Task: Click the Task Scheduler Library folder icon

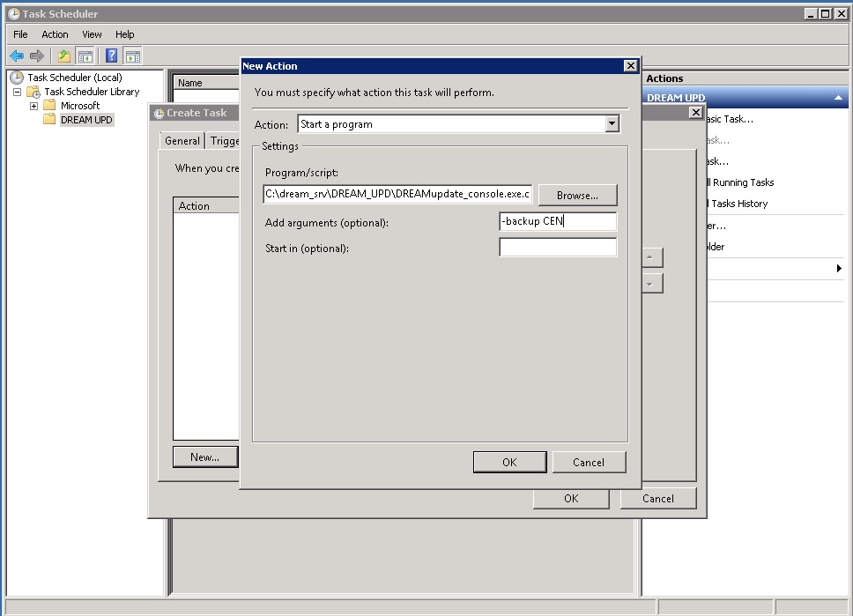Action: click(x=33, y=92)
